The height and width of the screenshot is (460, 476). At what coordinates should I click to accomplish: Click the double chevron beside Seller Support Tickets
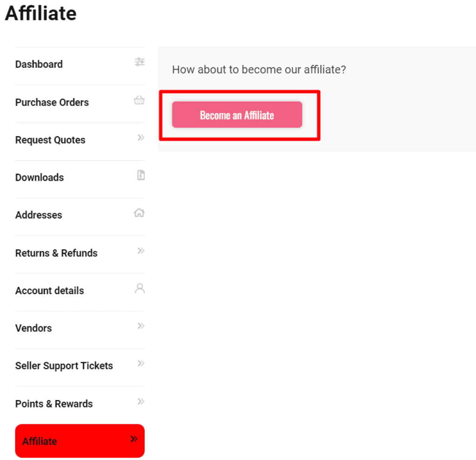coord(141,363)
